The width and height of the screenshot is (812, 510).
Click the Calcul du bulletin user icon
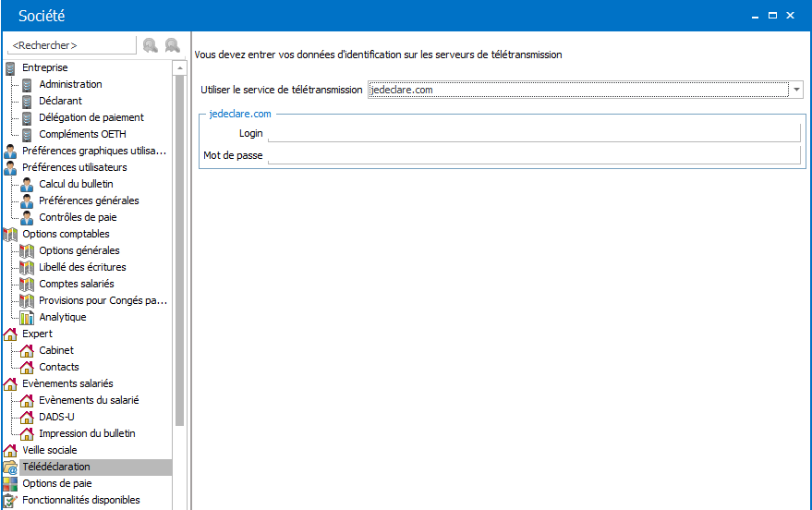[27, 185]
